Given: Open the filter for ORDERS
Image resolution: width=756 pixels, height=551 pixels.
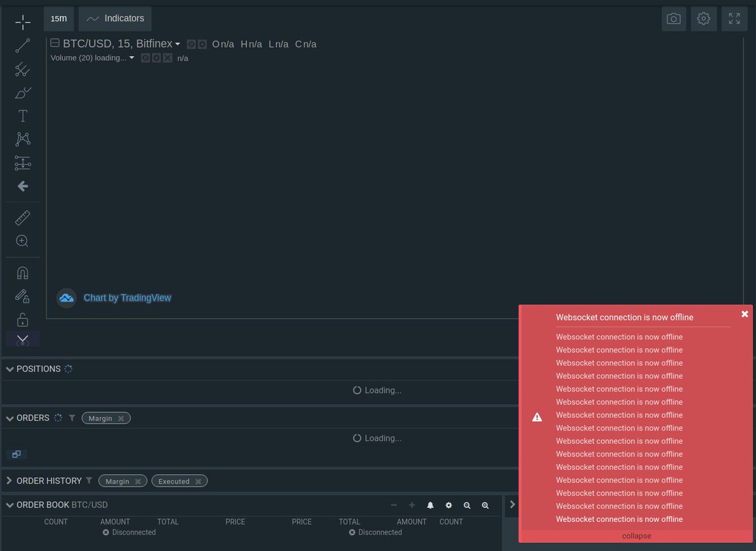Looking at the screenshot, I should coord(72,418).
